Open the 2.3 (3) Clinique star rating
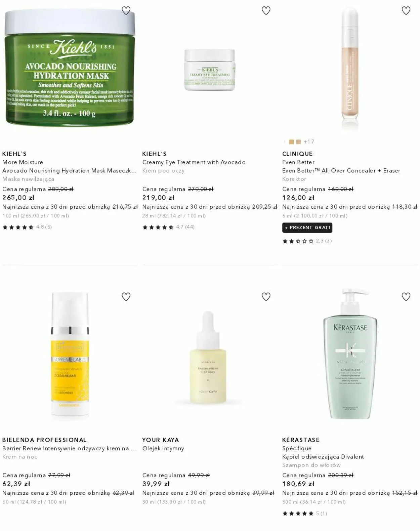The height and width of the screenshot is (531, 420). click(x=307, y=241)
